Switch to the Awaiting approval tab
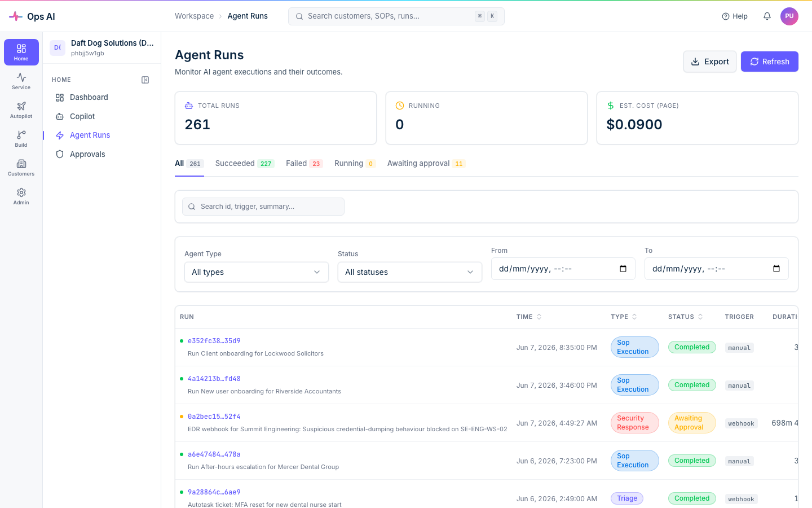Image resolution: width=812 pixels, height=508 pixels. click(x=426, y=164)
